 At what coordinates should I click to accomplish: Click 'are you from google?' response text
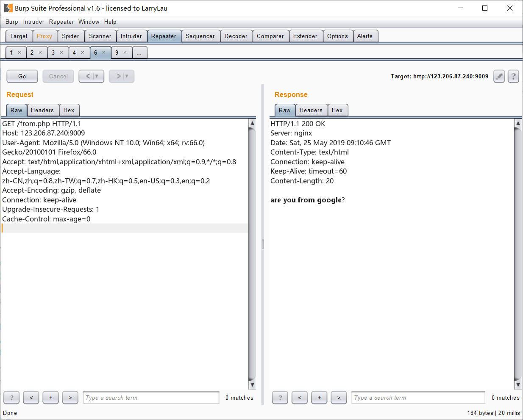308,200
